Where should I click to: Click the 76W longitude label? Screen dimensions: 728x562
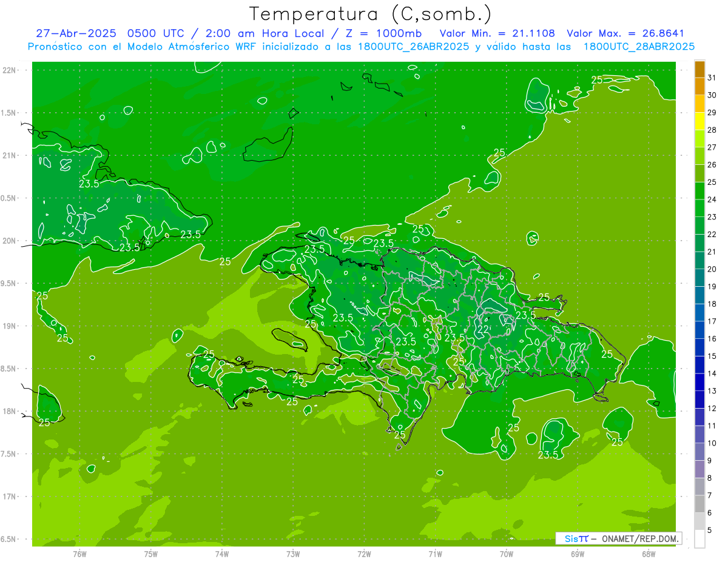pos(79,554)
